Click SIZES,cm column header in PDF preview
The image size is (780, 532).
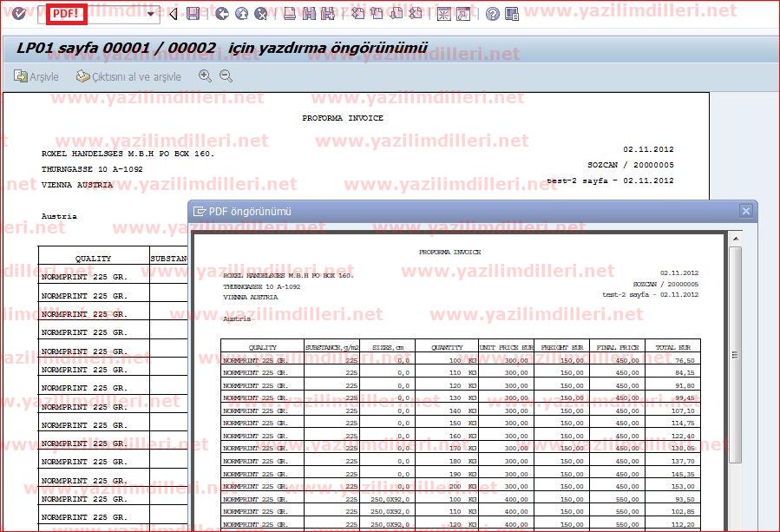[388, 347]
